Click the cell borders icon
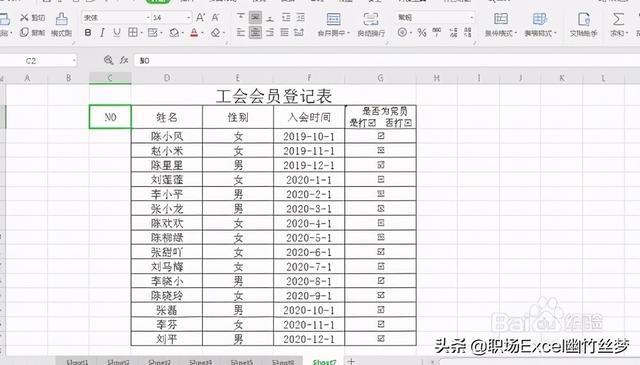This screenshot has width=640, height=365. tap(133, 33)
